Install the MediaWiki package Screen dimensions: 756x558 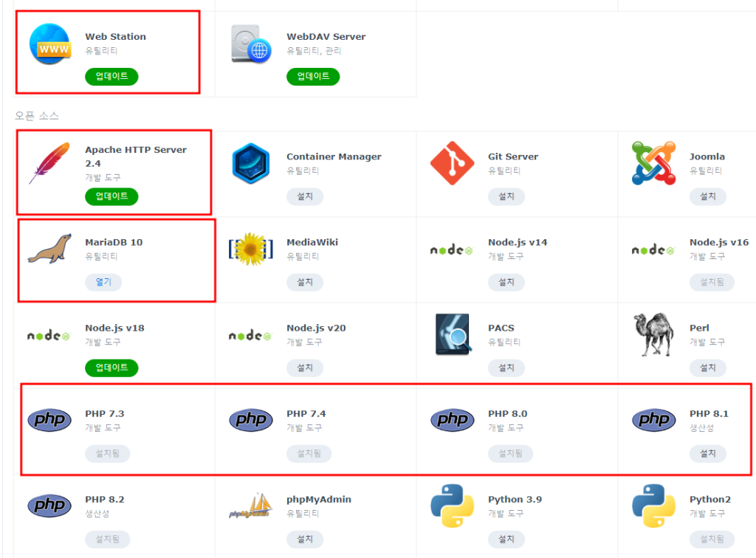click(x=305, y=282)
